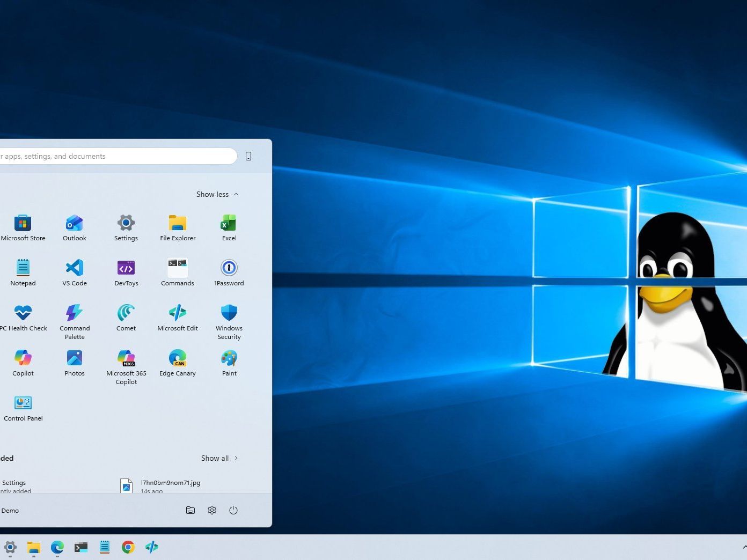
Task: Open the Microsoft Store app
Action: (23, 223)
